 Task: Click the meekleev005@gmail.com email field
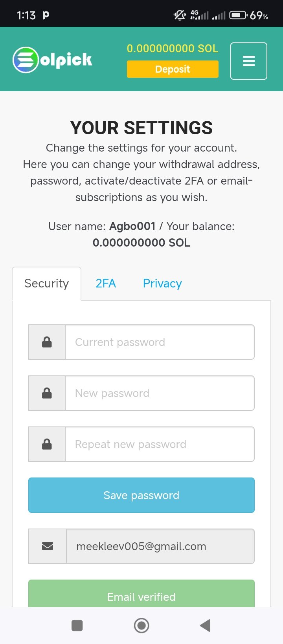(x=160, y=546)
